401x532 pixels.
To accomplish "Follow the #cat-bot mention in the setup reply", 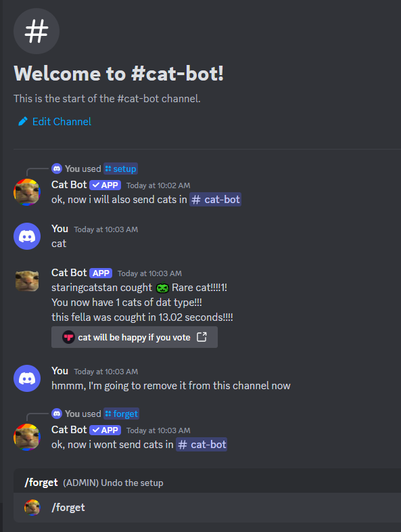I will click(215, 200).
